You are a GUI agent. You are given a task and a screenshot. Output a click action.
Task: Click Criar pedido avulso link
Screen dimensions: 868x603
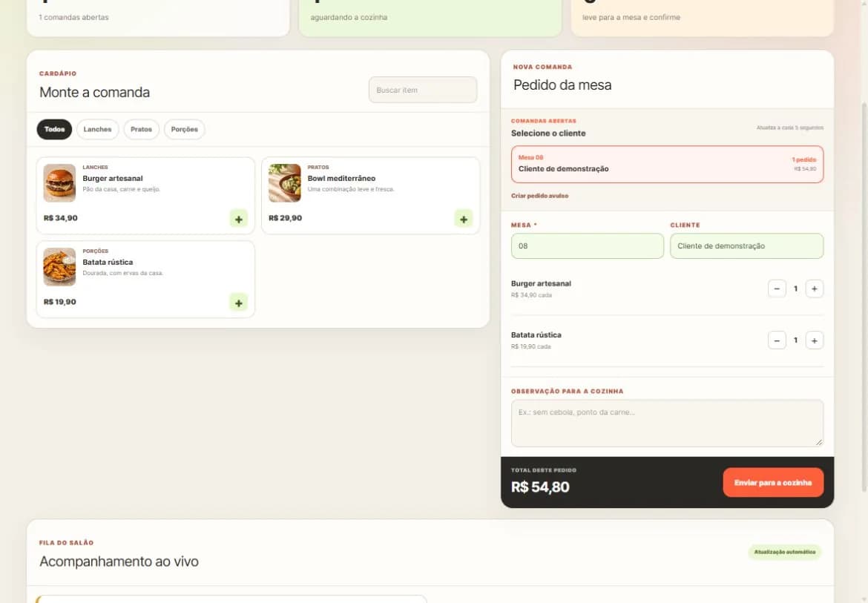(x=540, y=196)
